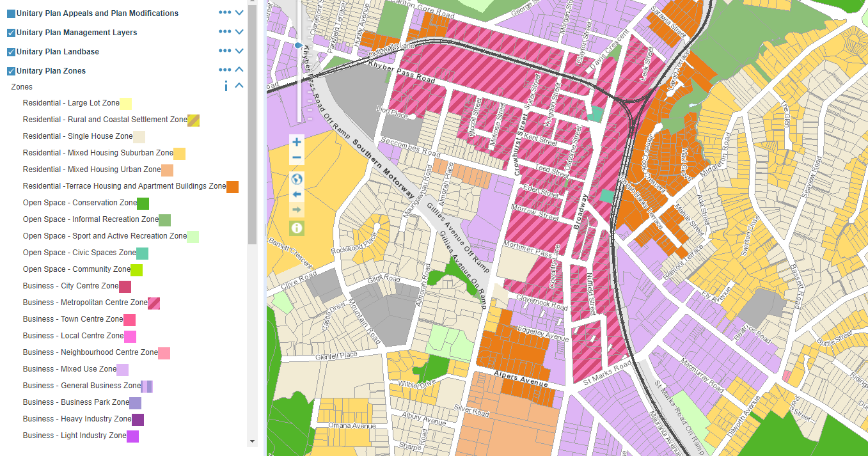This screenshot has height=456, width=868.
Task: Open the green map information tool
Action: (296, 228)
